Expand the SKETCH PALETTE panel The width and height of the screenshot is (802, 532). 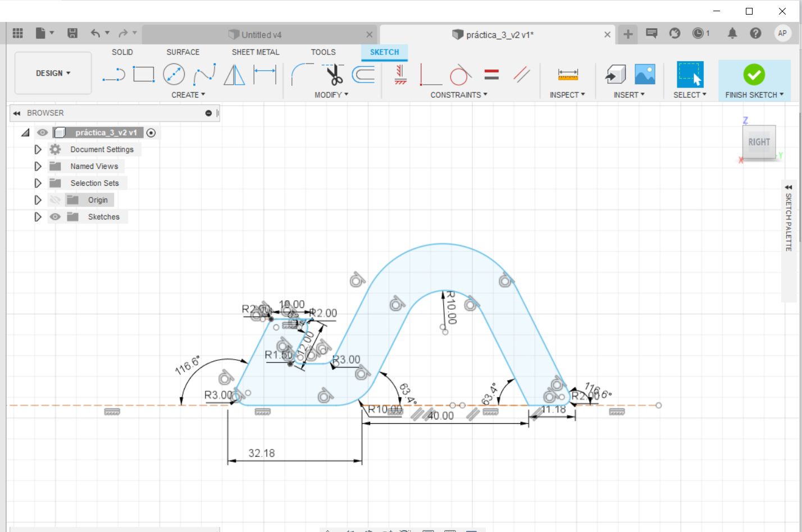click(x=789, y=187)
